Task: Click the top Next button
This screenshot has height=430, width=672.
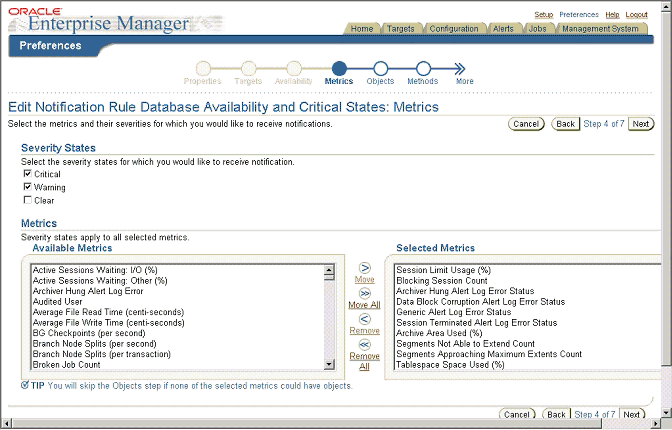Action: pyautogui.click(x=641, y=124)
